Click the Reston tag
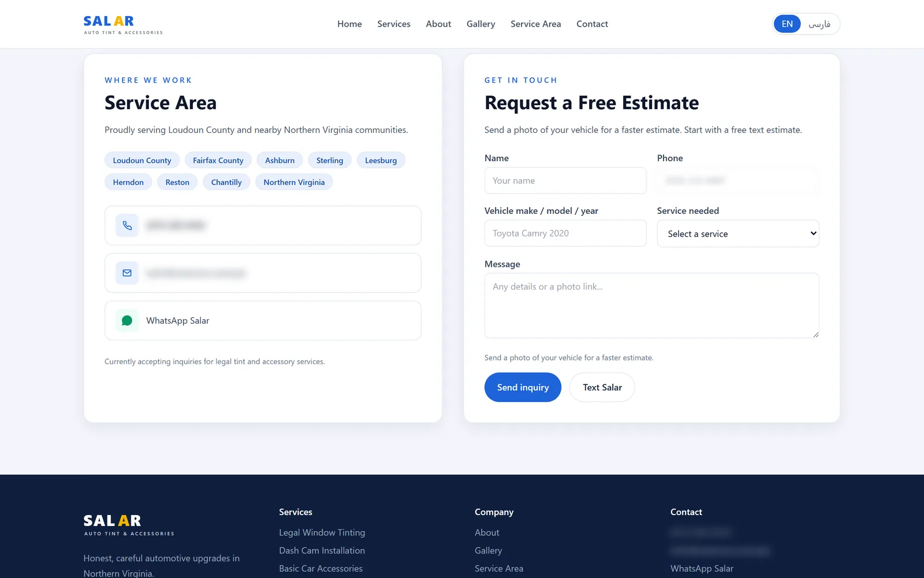The image size is (924, 578). pos(177,182)
